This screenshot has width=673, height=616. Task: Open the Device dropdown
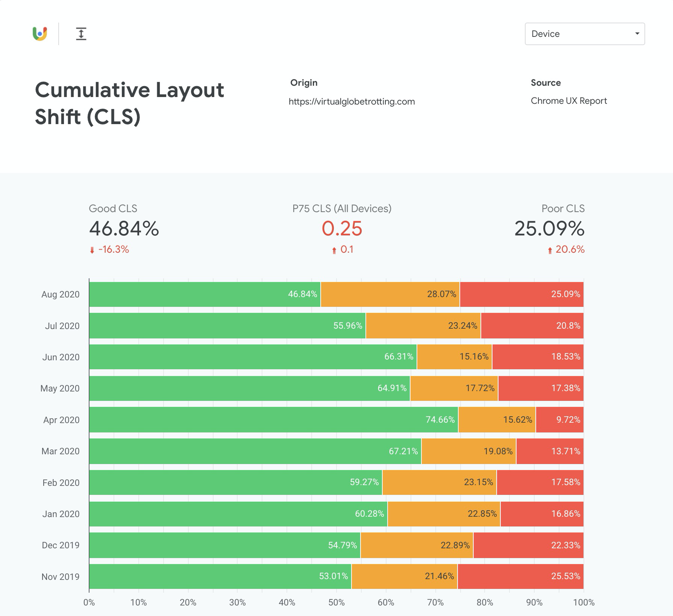585,34
